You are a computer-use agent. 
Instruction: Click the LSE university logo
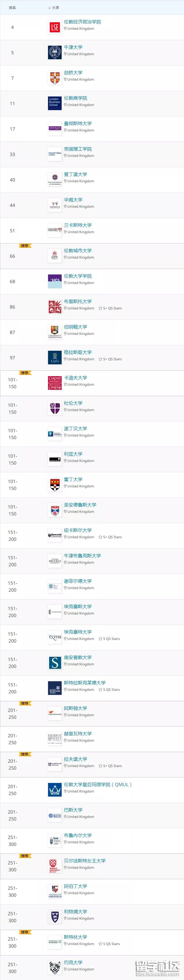pyautogui.click(x=55, y=27)
